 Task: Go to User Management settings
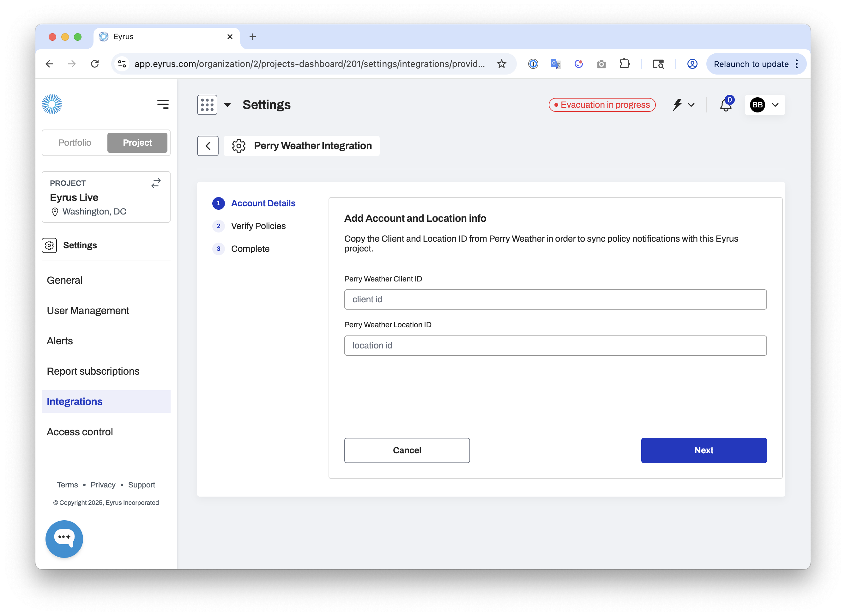(x=88, y=311)
